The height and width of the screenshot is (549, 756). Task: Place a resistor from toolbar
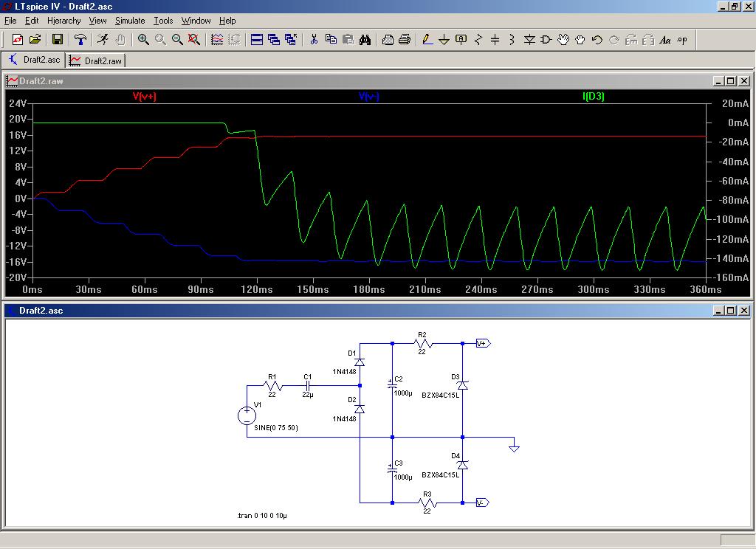point(478,40)
